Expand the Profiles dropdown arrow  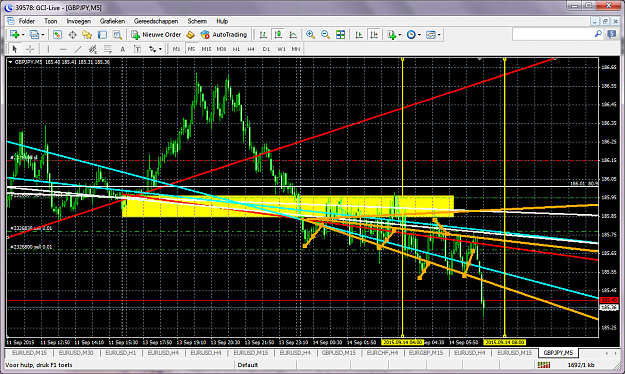43,35
